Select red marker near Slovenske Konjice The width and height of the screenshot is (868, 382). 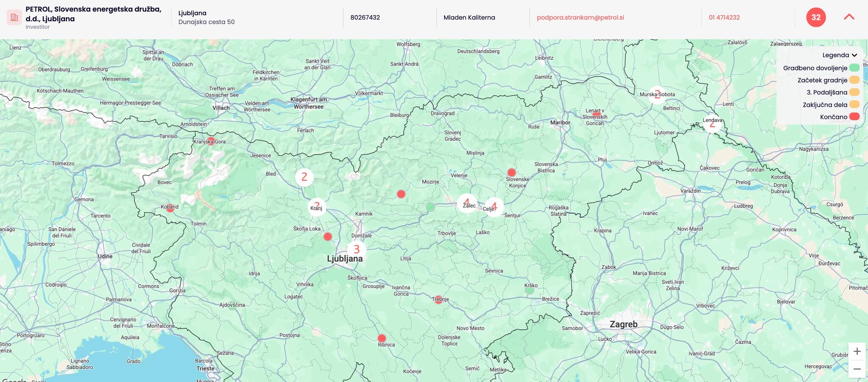512,172
